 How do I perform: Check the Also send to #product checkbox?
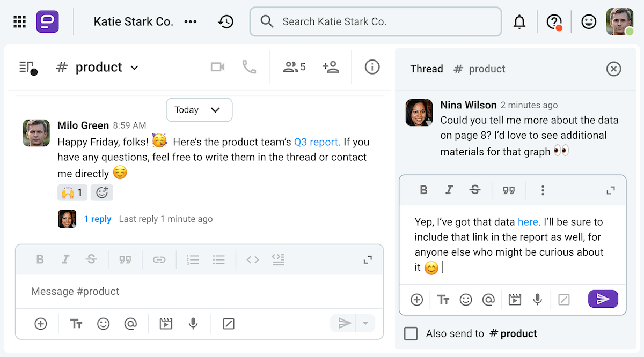[411, 333]
